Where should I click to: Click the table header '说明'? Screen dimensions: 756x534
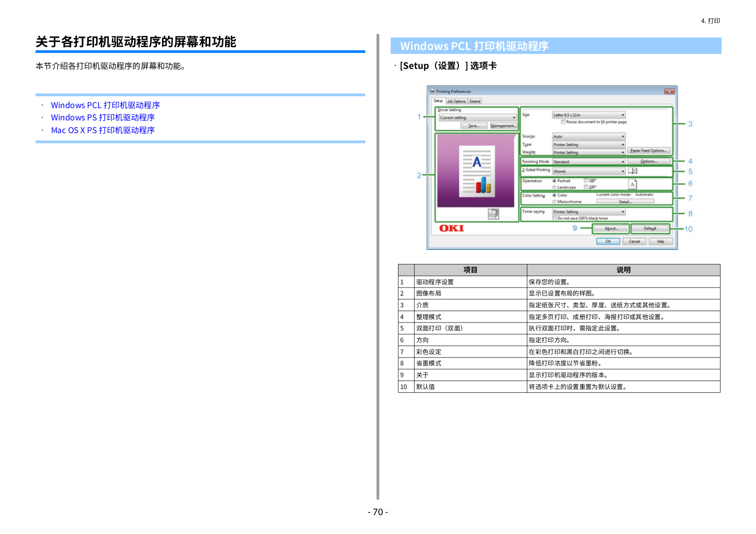click(624, 270)
